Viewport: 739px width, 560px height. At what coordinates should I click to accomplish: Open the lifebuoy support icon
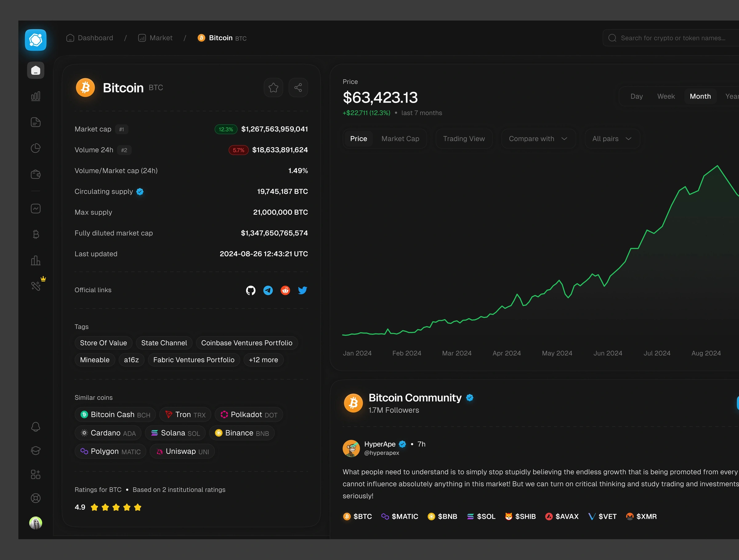(x=35, y=498)
